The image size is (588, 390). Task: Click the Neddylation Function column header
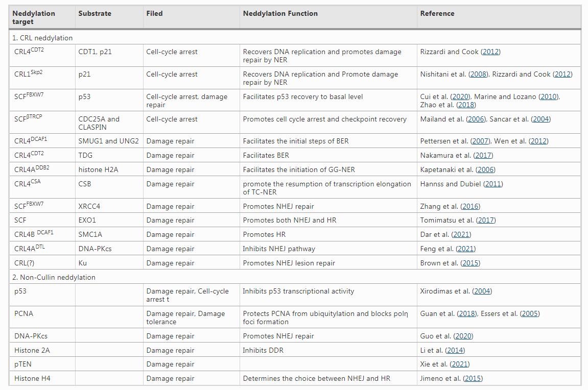280,14
